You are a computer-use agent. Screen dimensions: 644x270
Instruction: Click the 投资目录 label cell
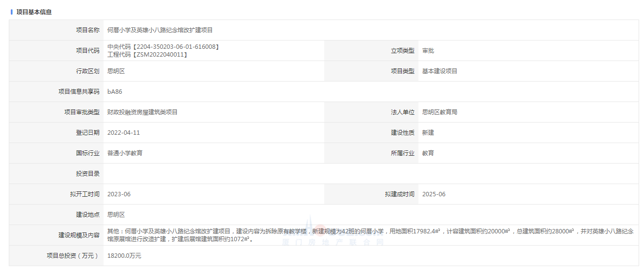pyautogui.click(x=87, y=174)
